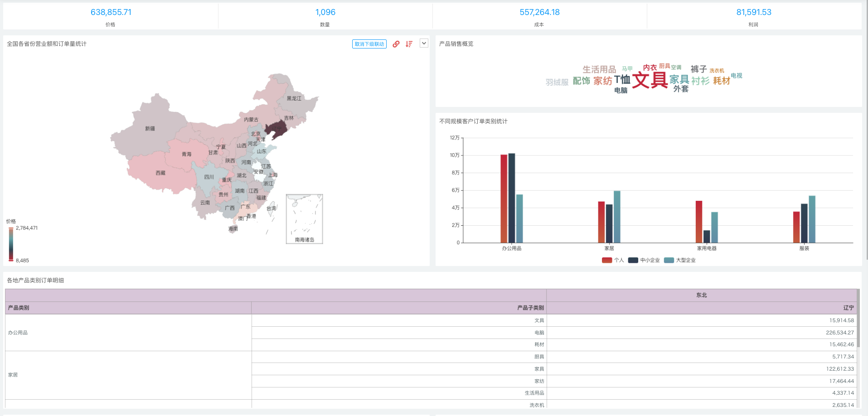Toggle the 个人 legend series

pos(613,260)
